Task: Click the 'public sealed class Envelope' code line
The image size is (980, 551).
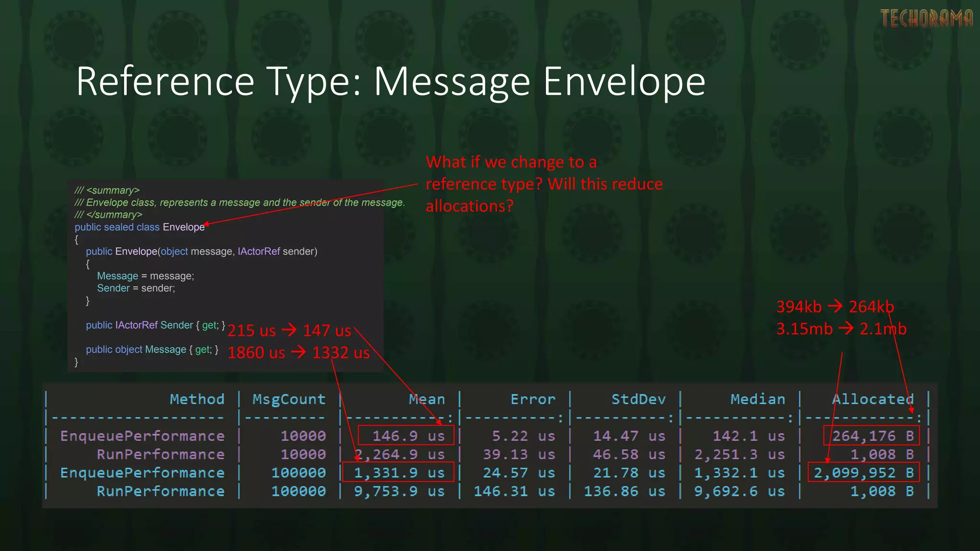Action: point(139,227)
